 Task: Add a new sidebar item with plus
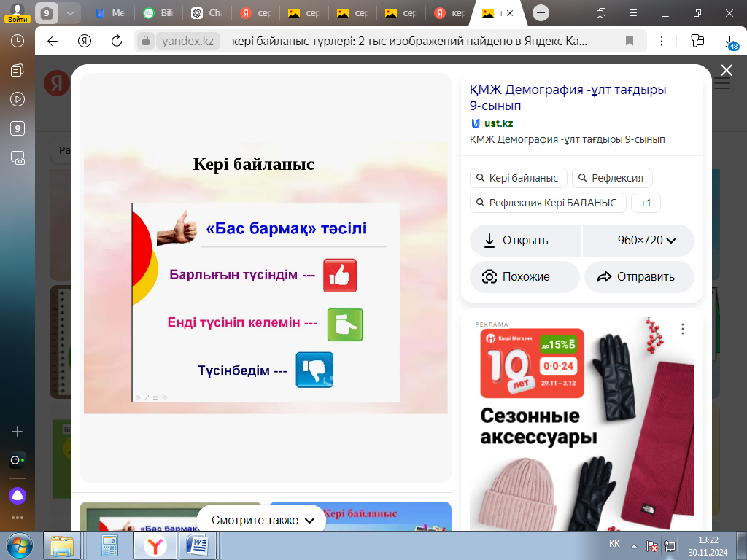(x=18, y=432)
